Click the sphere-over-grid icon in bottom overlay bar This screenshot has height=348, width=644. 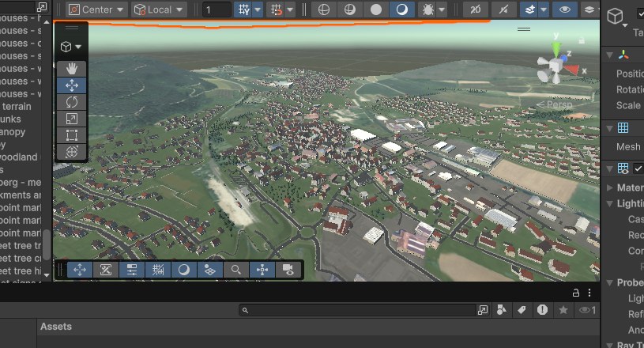point(210,270)
